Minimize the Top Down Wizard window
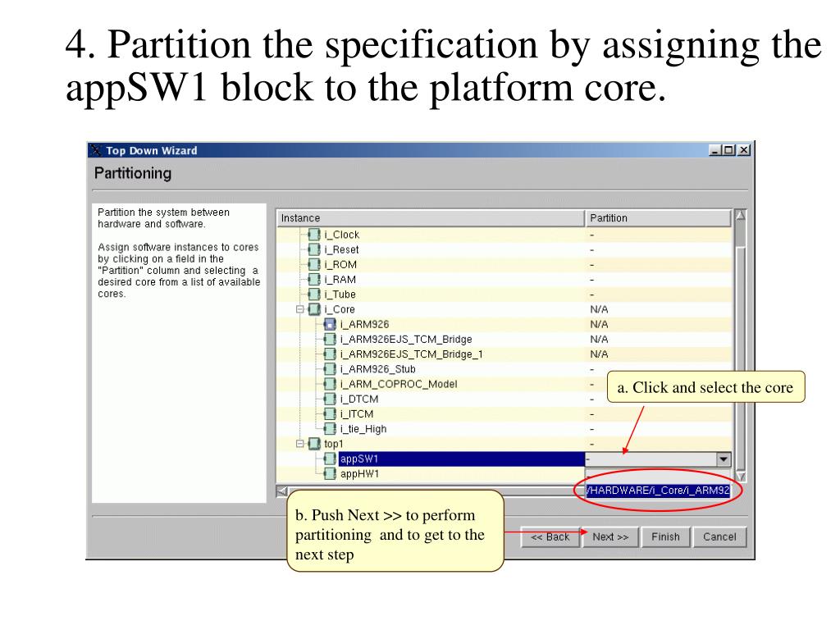The image size is (840, 630). click(714, 151)
